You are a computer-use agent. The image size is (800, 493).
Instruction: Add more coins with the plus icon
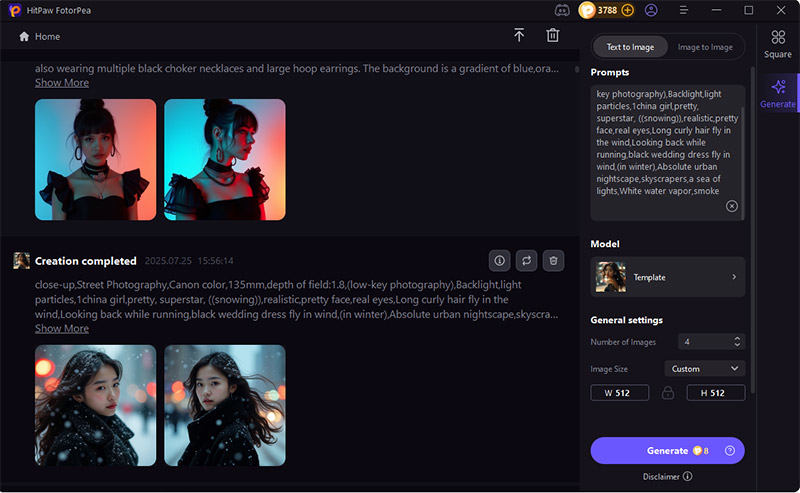tap(628, 10)
